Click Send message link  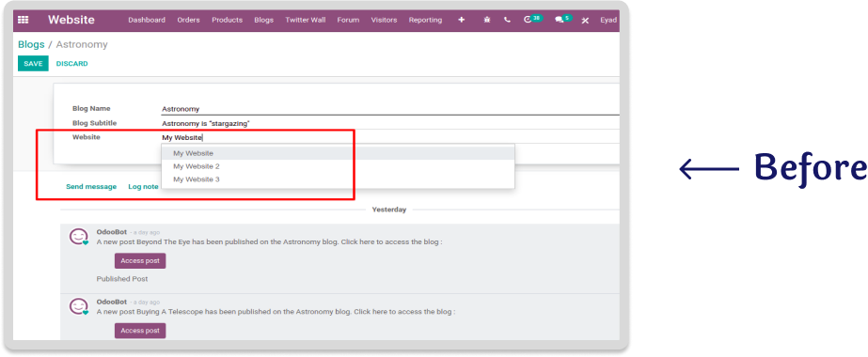click(x=91, y=187)
